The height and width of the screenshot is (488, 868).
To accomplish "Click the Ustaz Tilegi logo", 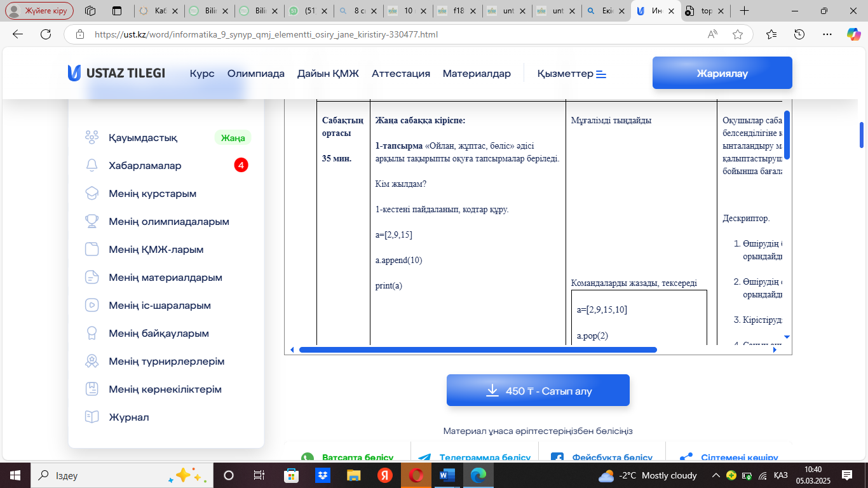I will [116, 73].
